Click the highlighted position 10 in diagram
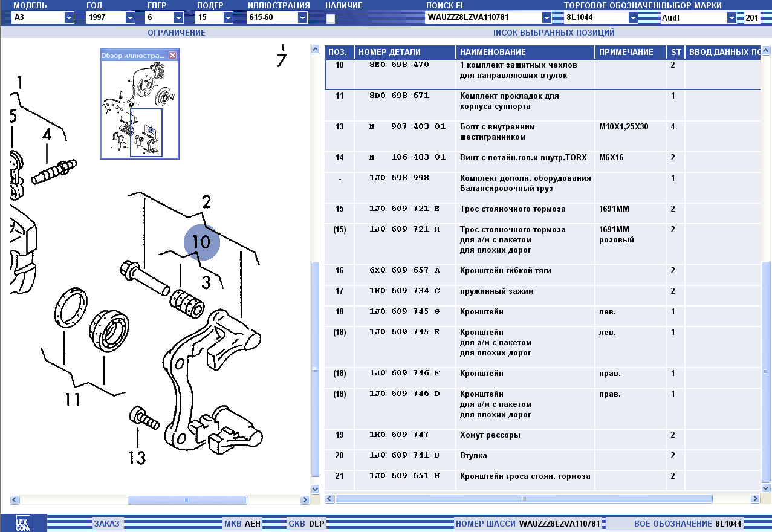Viewport: 772px width, 532px height. click(201, 242)
